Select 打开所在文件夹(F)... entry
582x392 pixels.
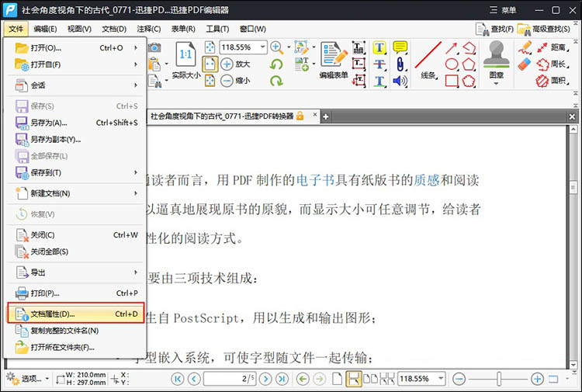[x=76, y=348]
